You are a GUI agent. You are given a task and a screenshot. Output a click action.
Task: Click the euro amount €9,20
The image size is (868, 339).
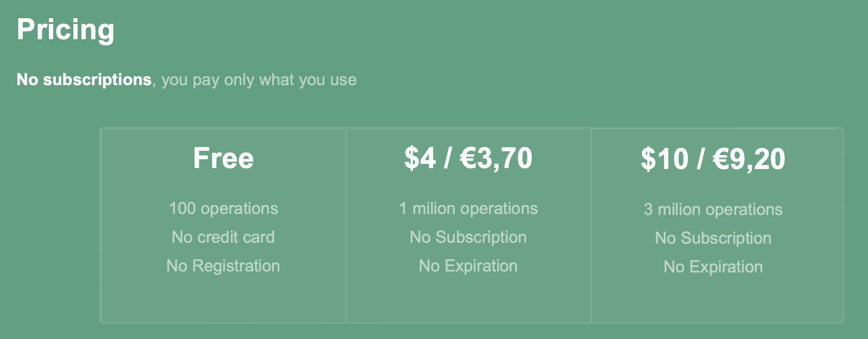[749, 159]
